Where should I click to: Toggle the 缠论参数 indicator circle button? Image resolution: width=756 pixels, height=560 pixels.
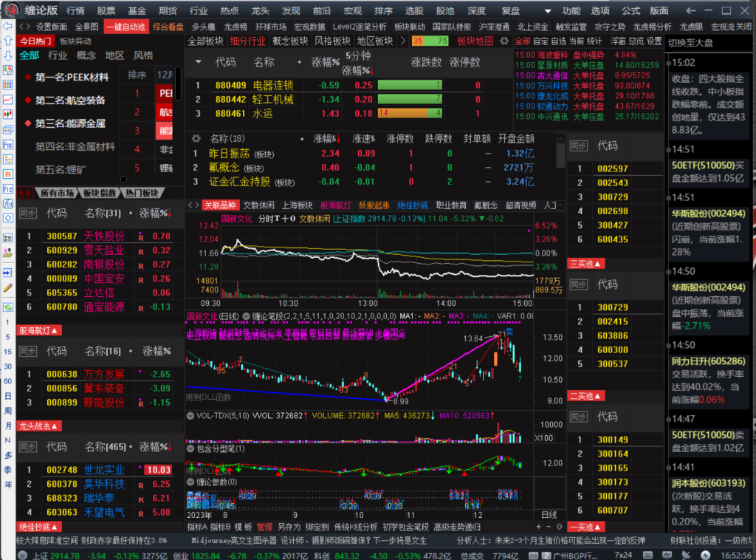click(x=190, y=482)
